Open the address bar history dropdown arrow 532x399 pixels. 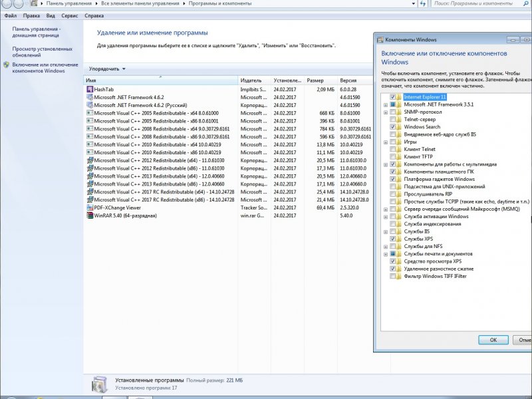pos(413,3)
